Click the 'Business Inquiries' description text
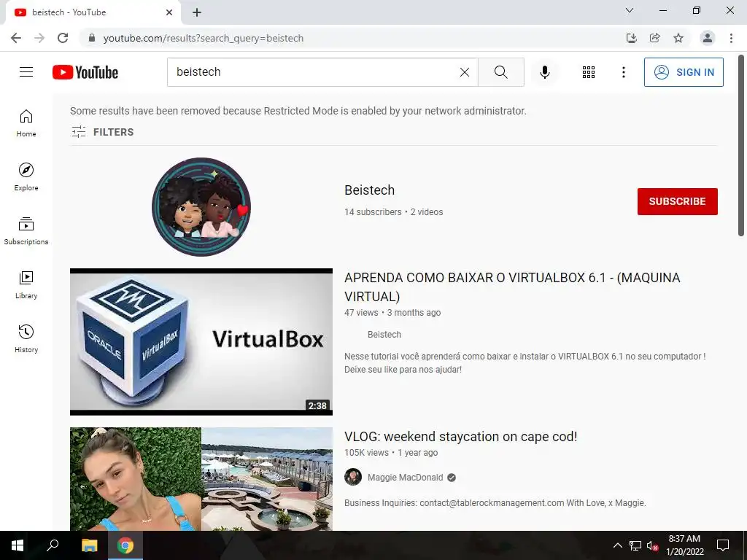The image size is (747, 560). coord(495,503)
